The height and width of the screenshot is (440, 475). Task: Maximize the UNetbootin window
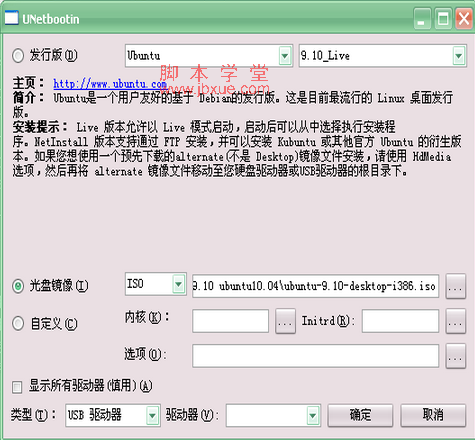coord(443,19)
